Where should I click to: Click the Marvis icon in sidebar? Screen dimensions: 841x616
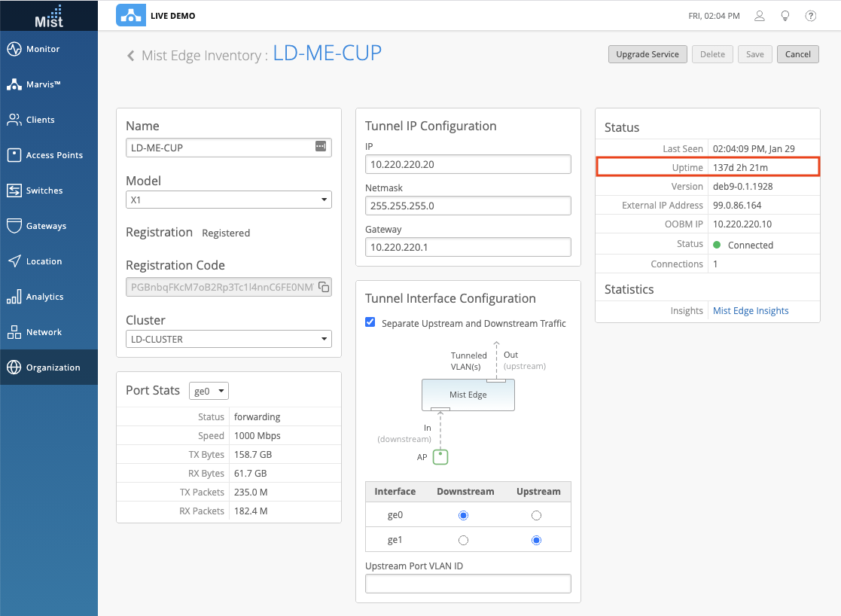[14, 84]
